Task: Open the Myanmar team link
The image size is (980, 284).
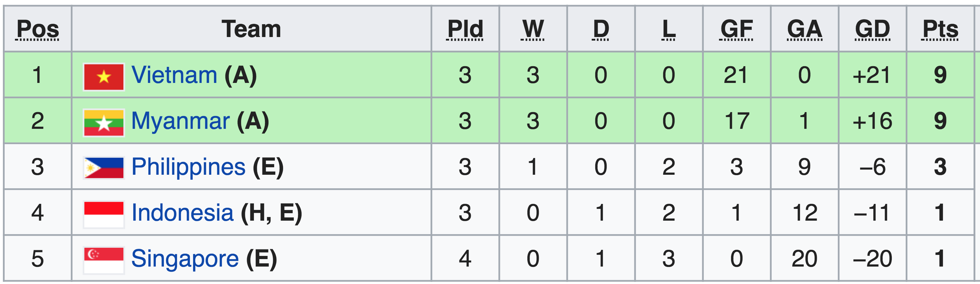Action: click(x=180, y=121)
